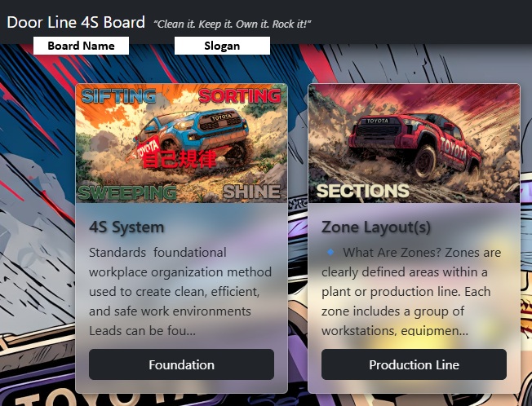
Task: Click the white Slogan label
Action: [222, 46]
